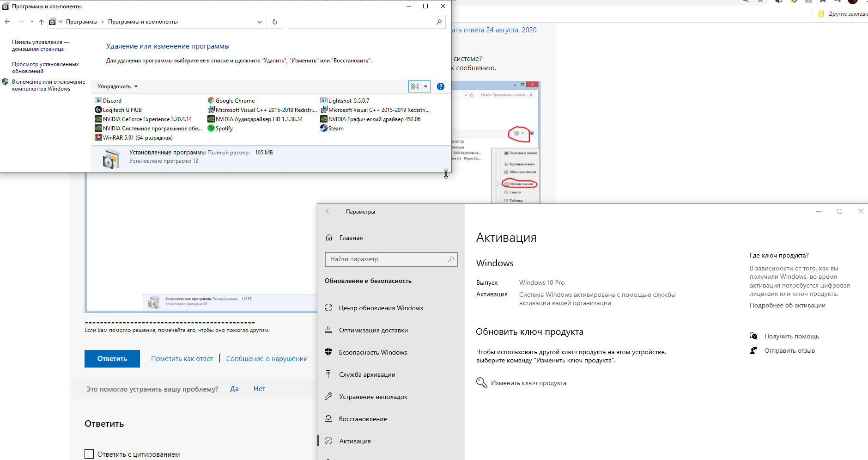Screen dimensions: 868x460
Task: Open Другие закладки bookmarks folder
Action: point(844,14)
